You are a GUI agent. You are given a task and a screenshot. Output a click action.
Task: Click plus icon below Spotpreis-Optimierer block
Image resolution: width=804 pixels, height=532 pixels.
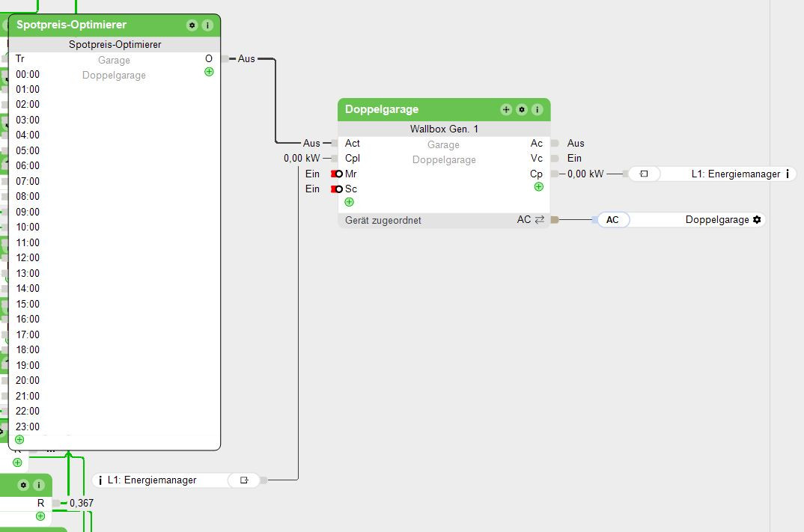click(17, 463)
